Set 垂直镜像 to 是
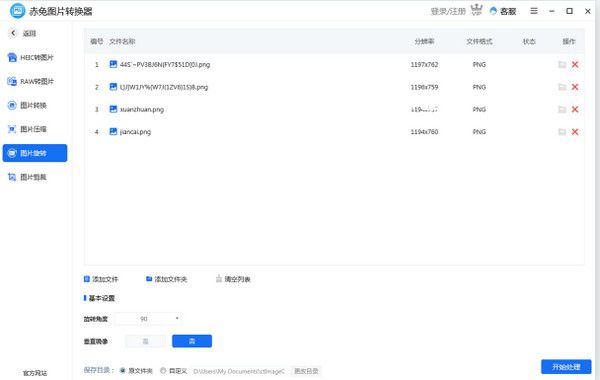Viewport: 600px width, 380px height. coord(145,341)
